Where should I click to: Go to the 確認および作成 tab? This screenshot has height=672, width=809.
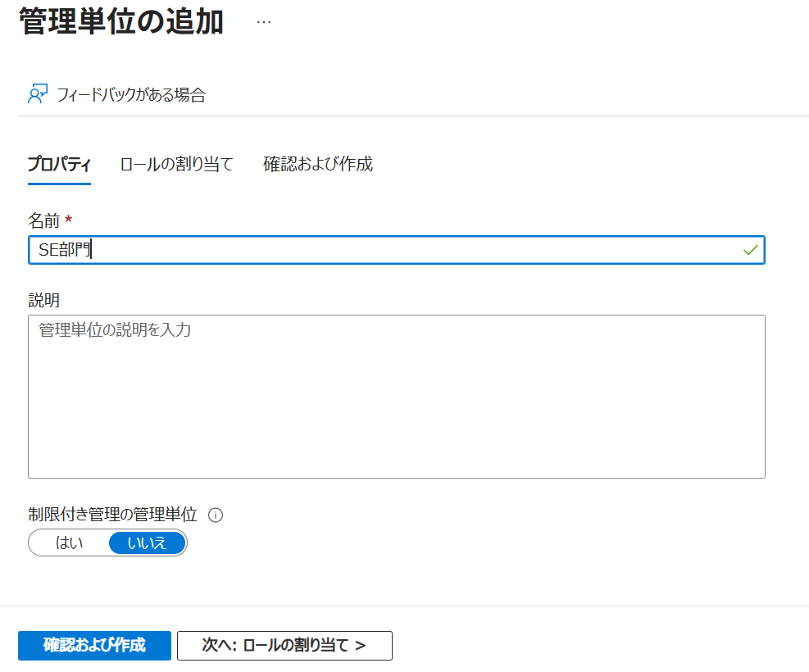click(x=318, y=164)
